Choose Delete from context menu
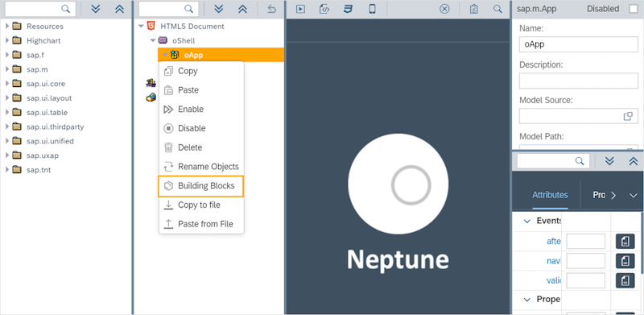644x315 pixels. (x=202, y=147)
